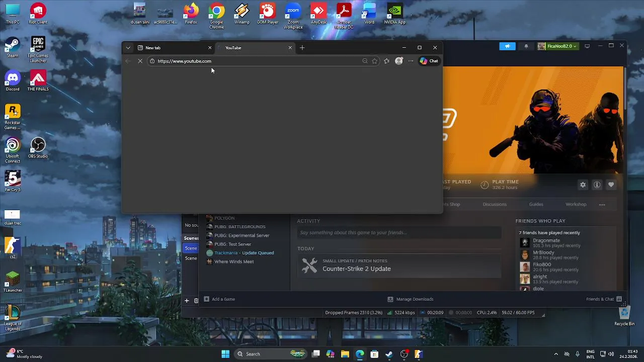Switch to the New tab in Edge
This screenshot has width=644, height=362.
[174, 48]
